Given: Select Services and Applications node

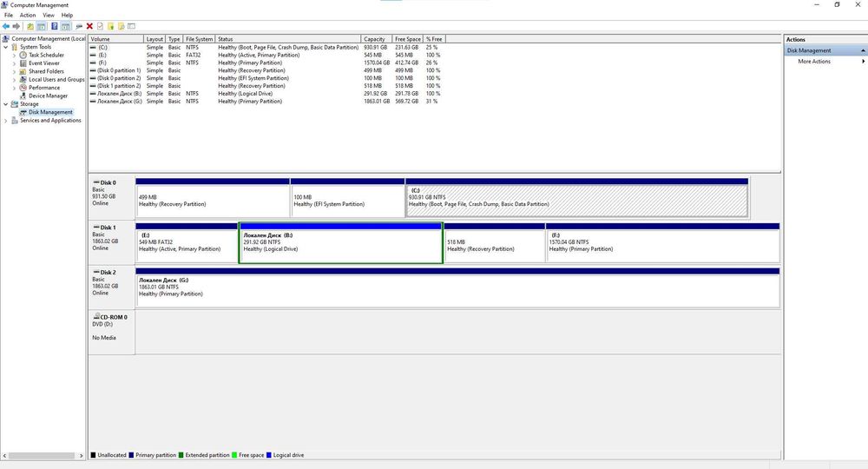Looking at the screenshot, I should point(50,120).
